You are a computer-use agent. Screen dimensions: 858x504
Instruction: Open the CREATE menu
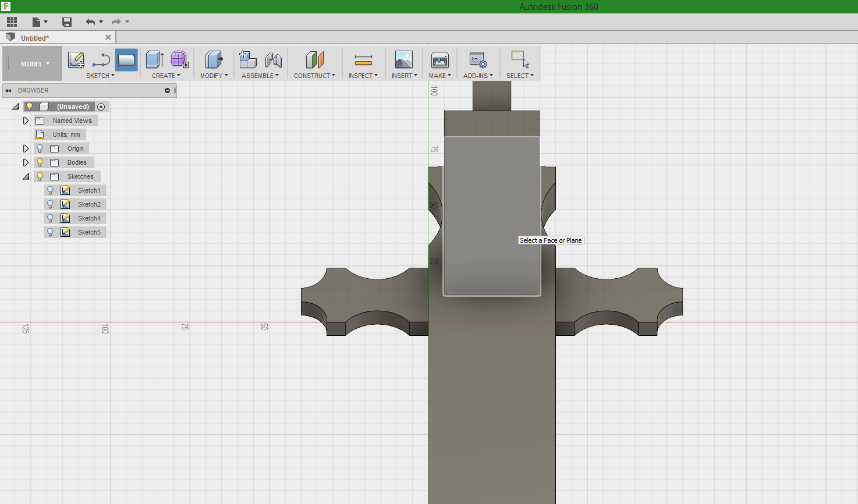click(166, 76)
